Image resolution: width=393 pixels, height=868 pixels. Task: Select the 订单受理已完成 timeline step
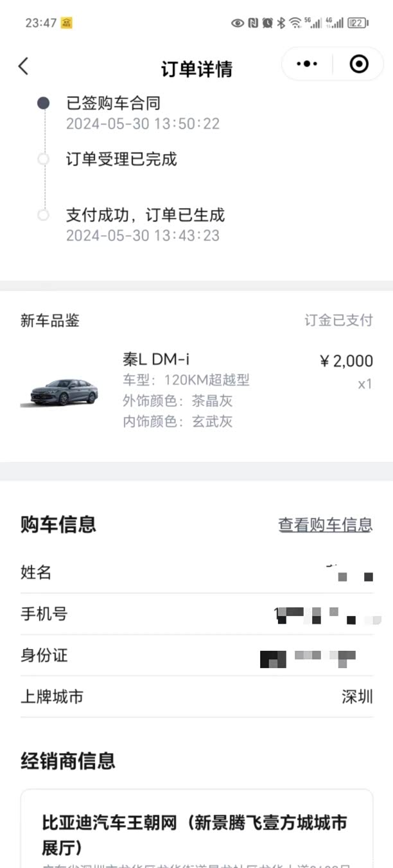121,159
